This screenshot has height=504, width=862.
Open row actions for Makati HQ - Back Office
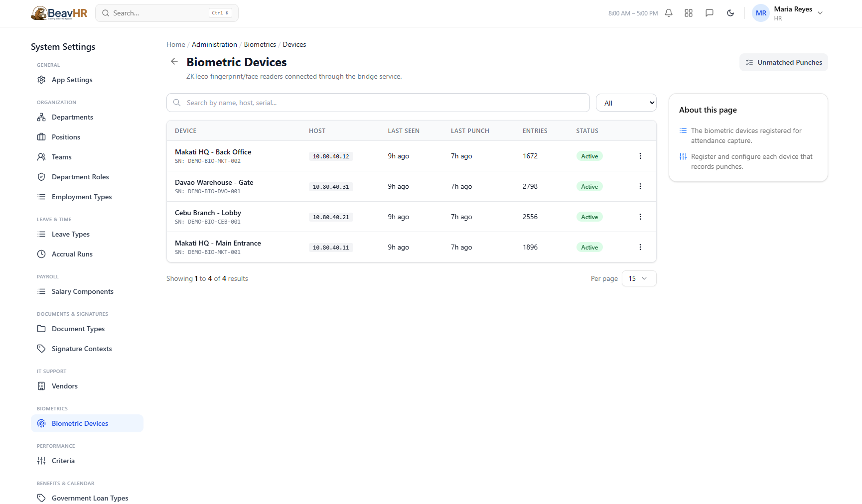640,156
